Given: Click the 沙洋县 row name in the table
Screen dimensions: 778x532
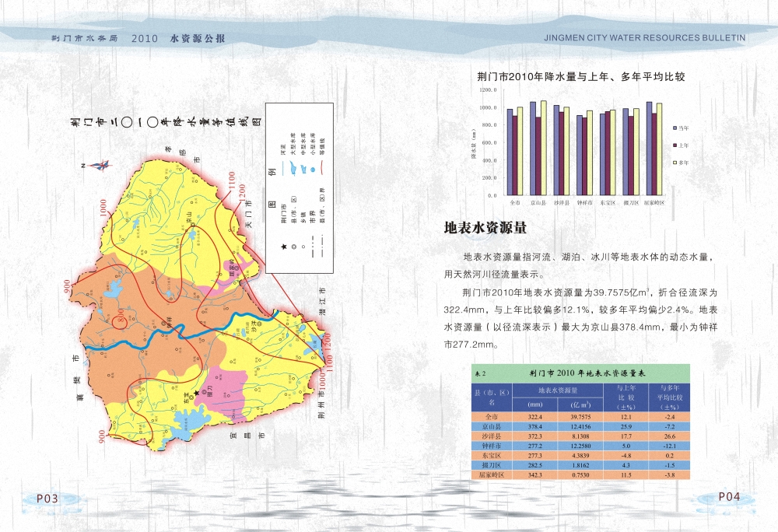Looking at the screenshot, I should pyautogui.click(x=492, y=438).
